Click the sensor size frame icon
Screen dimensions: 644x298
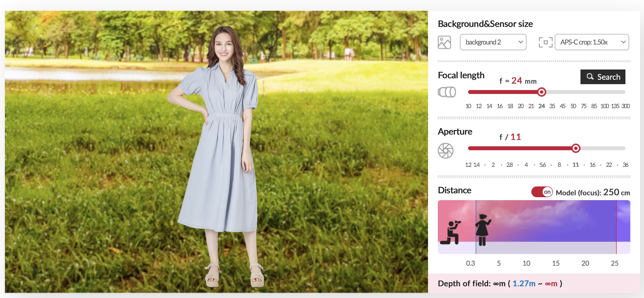(546, 42)
